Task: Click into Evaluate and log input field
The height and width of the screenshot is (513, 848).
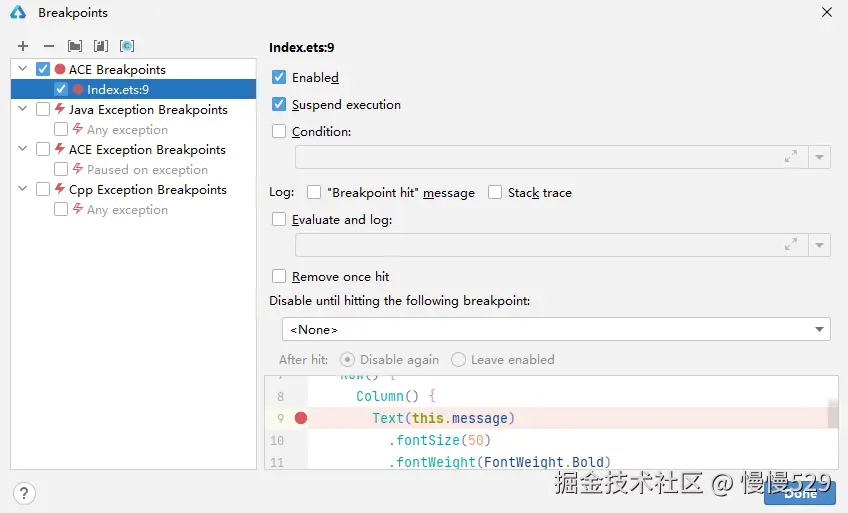Action: [x=552, y=245]
